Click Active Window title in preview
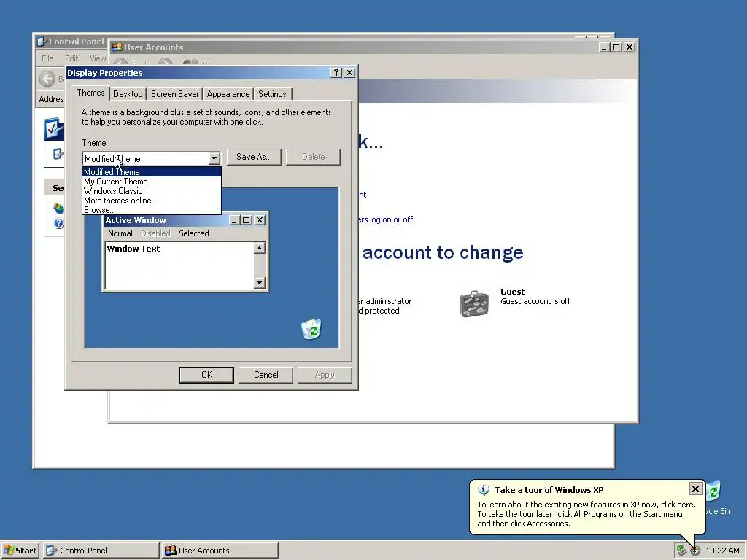Viewport: 747px width, 560px height. point(136,220)
